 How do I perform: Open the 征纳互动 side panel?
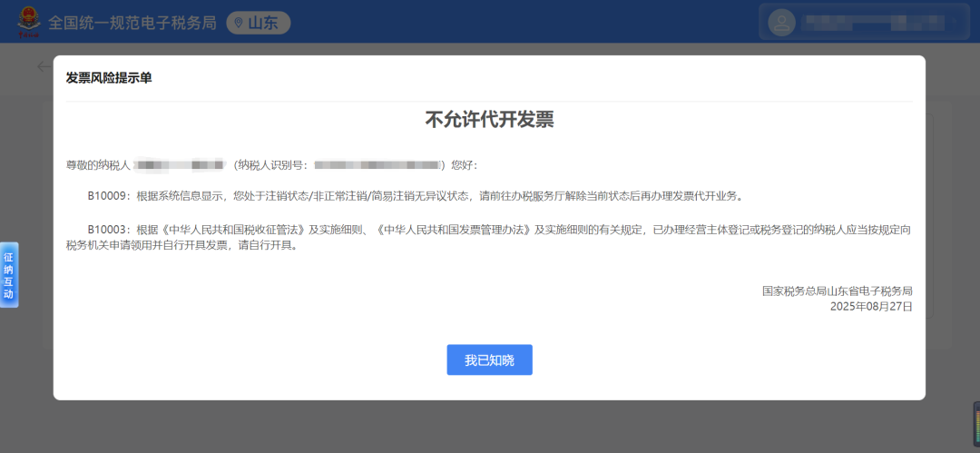point(9,275)
